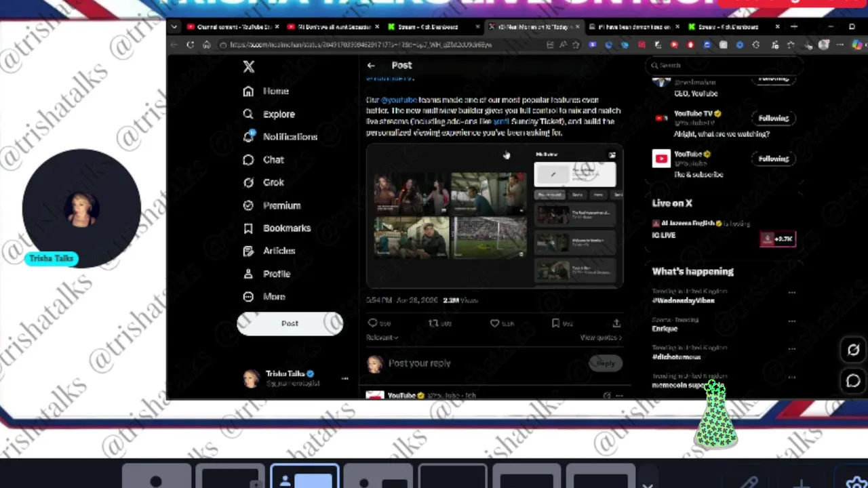868x488 pixels.
Task: Open trending topic Enrique
Action: click(x=665, y=329)
